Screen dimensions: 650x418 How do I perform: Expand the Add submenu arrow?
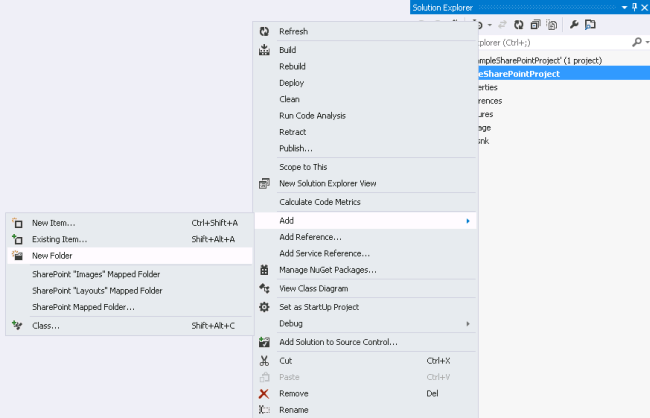(468, 220)
